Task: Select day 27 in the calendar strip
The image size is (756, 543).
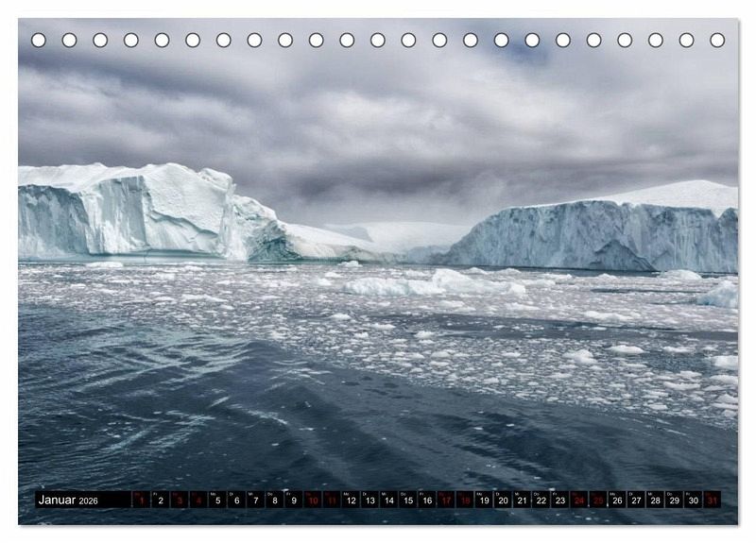Action: (x=636, y=501)
